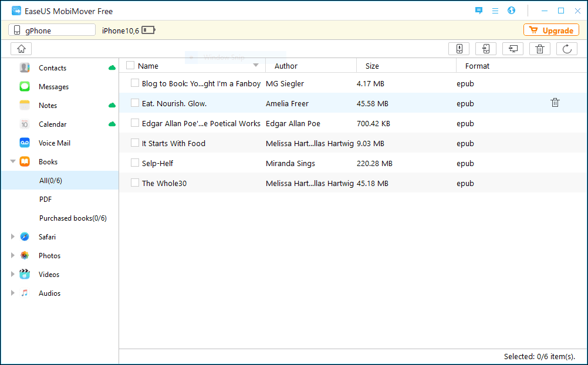Click the Home icon button

point(21,49)
